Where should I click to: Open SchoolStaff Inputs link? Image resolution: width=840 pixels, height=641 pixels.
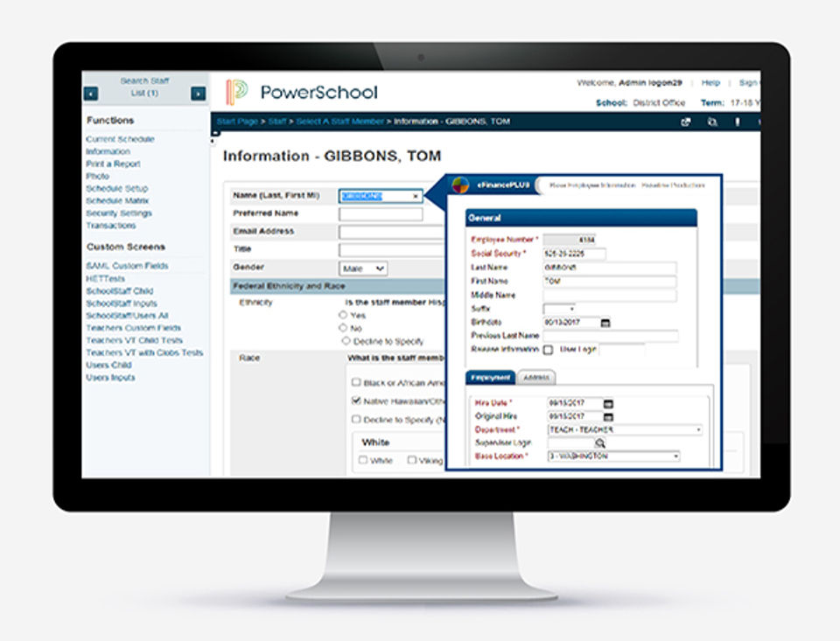(x=122, y=303)
